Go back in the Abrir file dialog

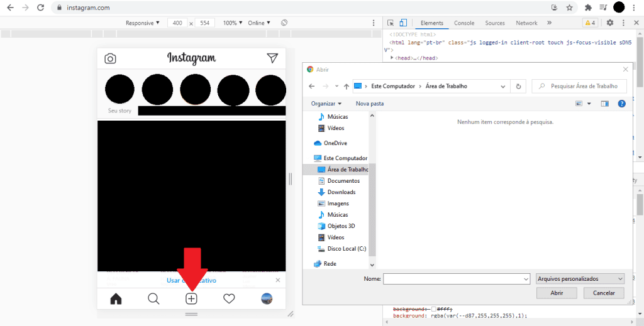point(312,86)
